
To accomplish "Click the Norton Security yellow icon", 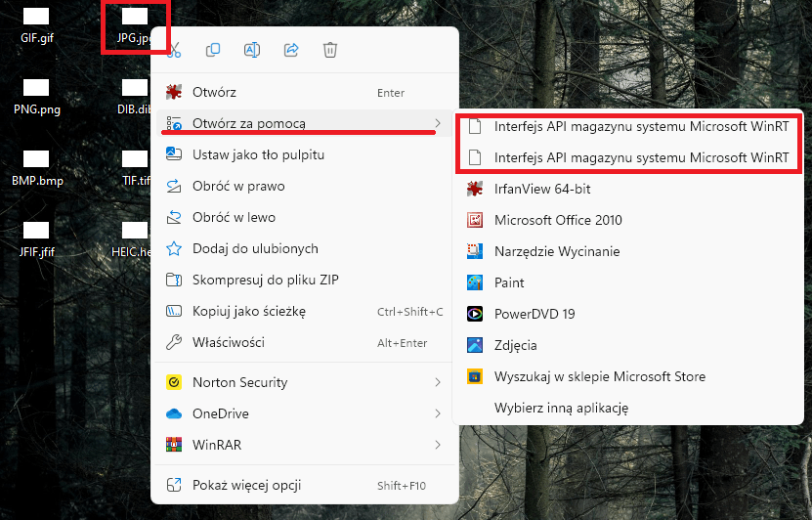I will coord(174,382).
